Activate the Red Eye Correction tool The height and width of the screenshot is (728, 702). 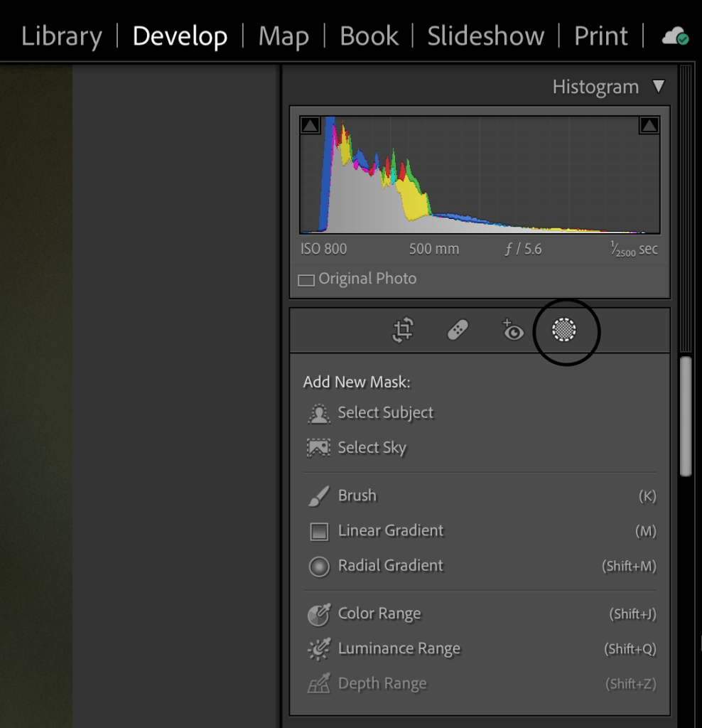click(512, 331)
